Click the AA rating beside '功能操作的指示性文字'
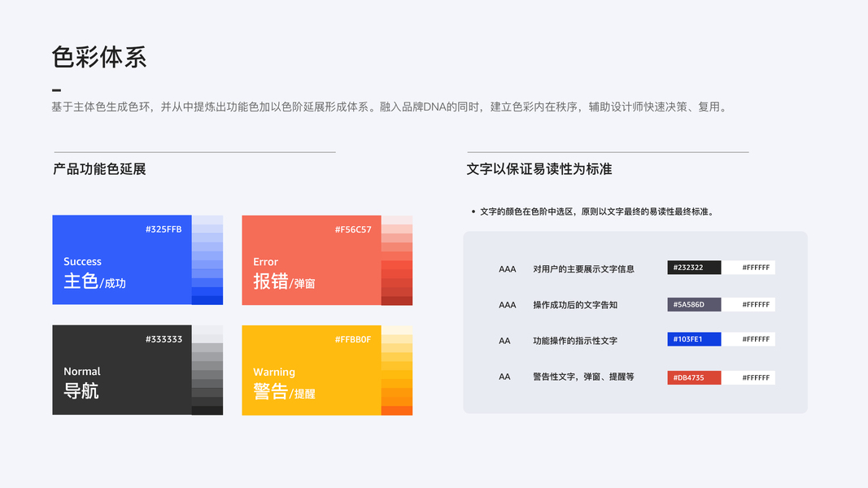 pos(504,341)
